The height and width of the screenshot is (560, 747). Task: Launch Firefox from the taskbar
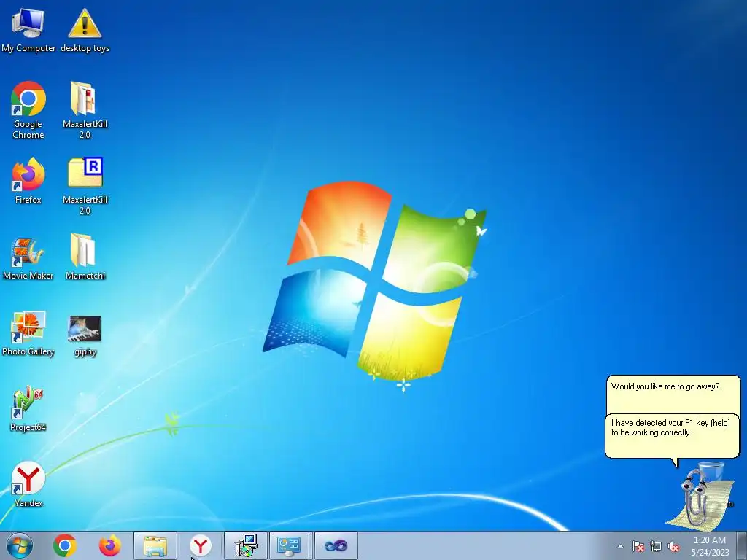tap(109, 545)
